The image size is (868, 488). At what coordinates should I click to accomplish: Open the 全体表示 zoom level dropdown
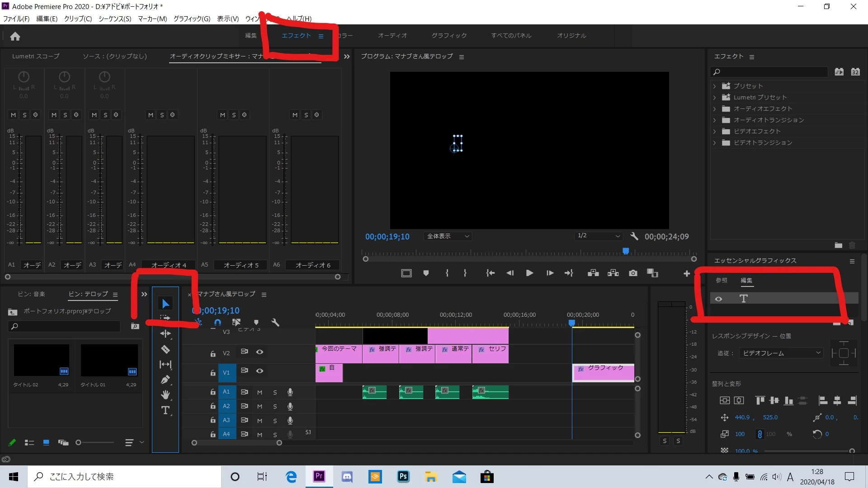pyautogui.click(x=448, y=236)
